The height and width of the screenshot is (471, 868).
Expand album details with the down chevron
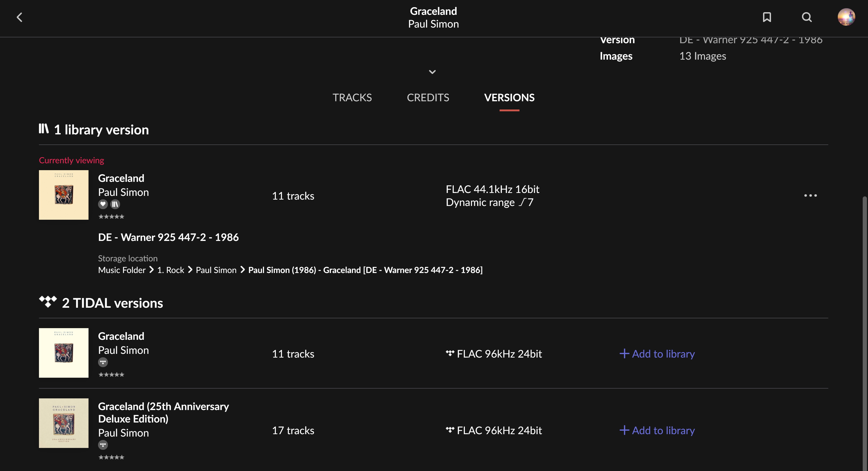click(x=432, y=72)
